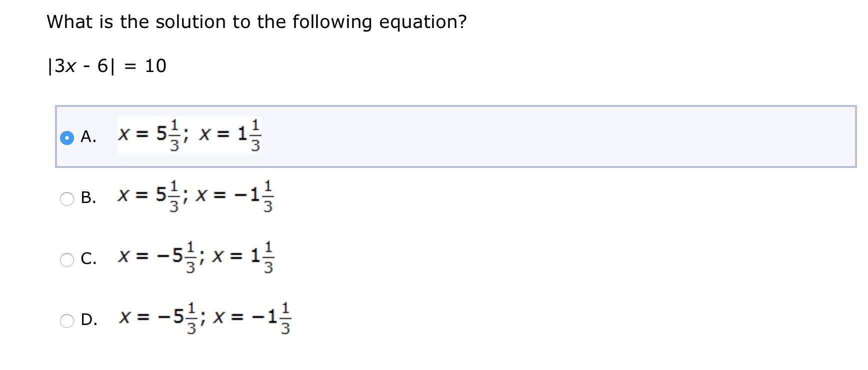The width and height of the screenshot is (868, 370).
Task: Click the 'B.' option label
Action: pos(88,198)
